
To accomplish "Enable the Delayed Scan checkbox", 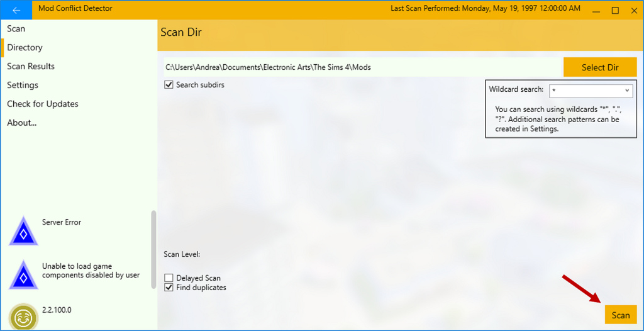I will tap(169, 278).
